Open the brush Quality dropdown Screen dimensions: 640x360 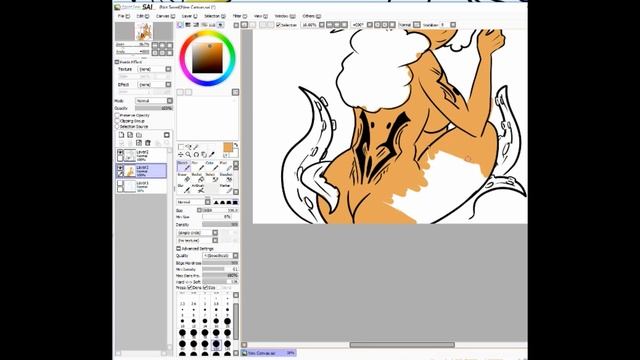point(220,256)
